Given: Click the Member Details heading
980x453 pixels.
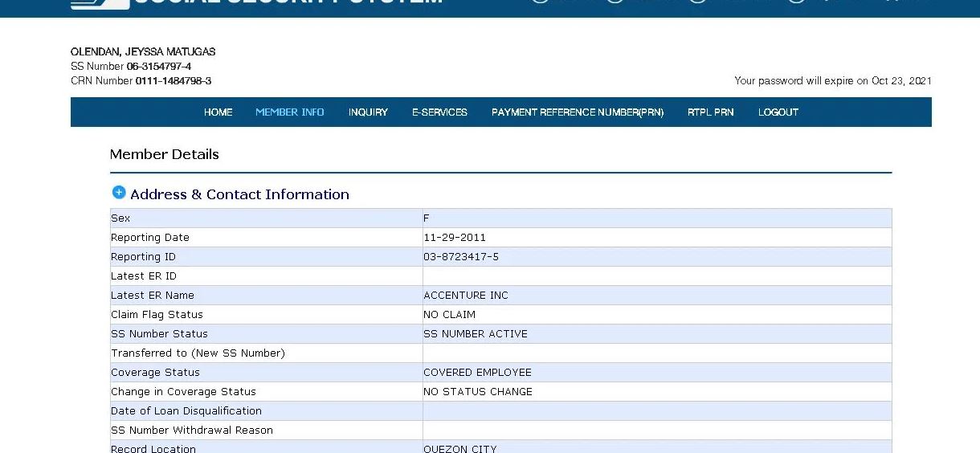Looking at the screenshot, I should [x=165, y=154].
